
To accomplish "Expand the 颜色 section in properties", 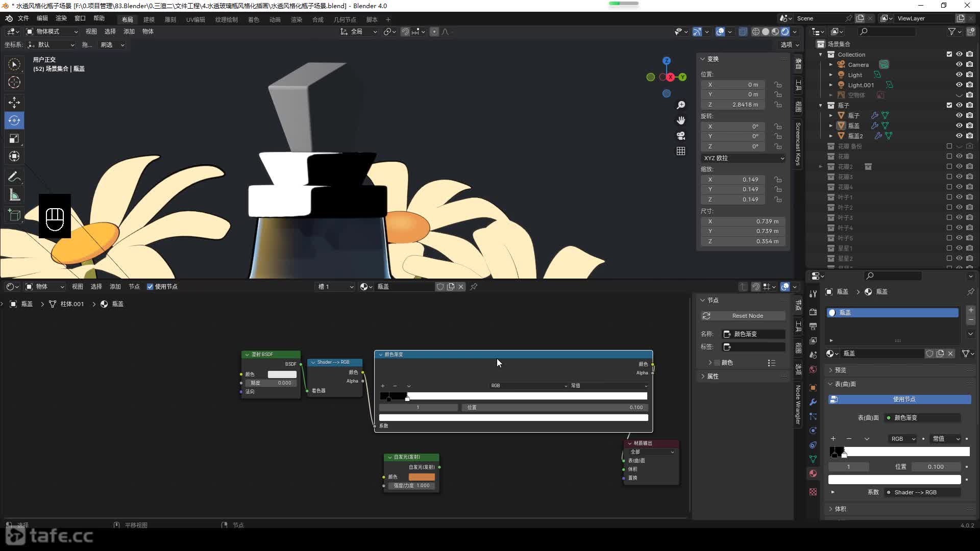I will click(x=711, y=363).
